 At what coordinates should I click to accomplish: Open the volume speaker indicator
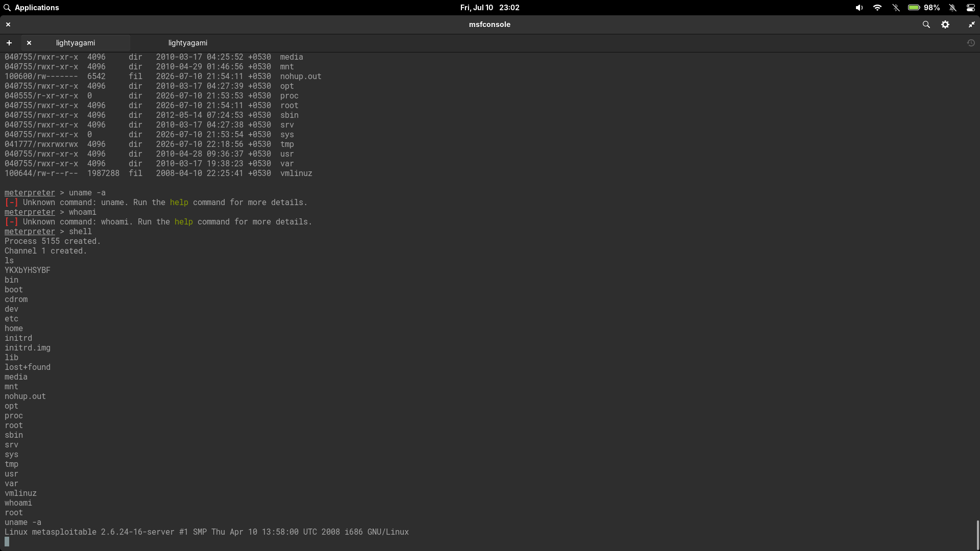(x=859, y=8)
